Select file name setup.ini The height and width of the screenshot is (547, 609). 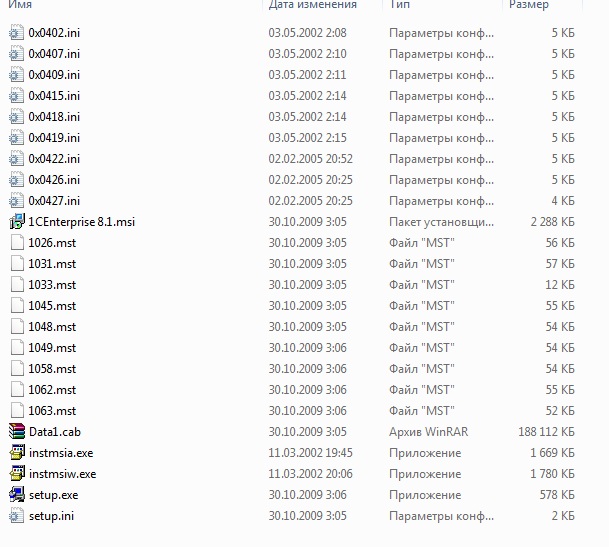pos(51,516)
